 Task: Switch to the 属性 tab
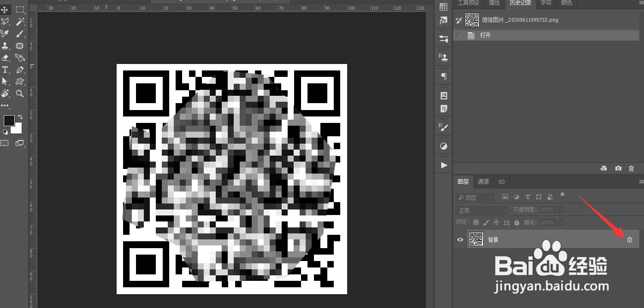[494, 3]
